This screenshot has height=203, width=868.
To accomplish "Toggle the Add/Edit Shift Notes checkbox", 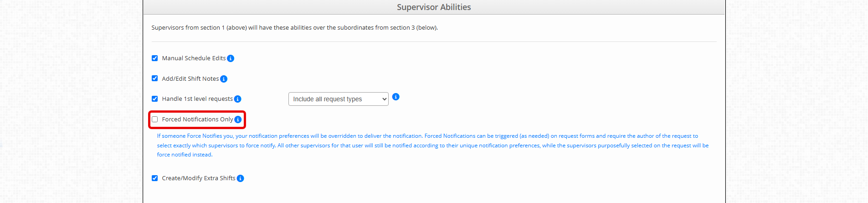I will [155, 78].
